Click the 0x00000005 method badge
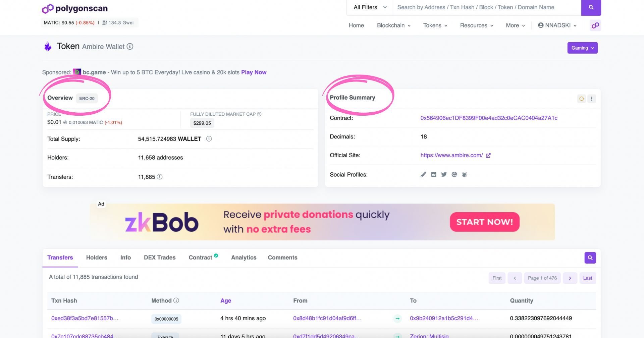Image resolution: width=644 pixels, height=338 pixels. click(166, 319)
